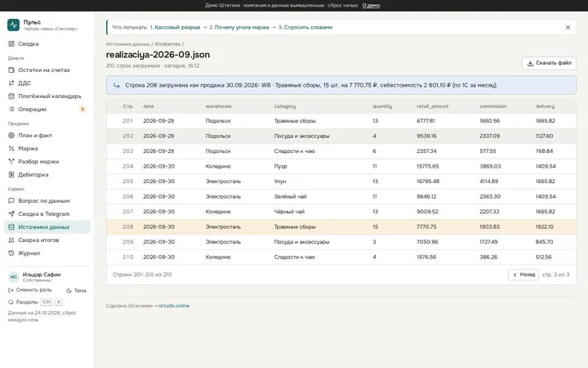Open shtatik.online link in footer
588x368 pixels.
point(174,306)
